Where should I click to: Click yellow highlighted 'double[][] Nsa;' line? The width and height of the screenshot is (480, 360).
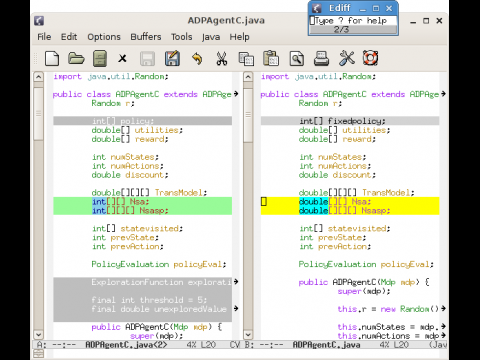tap(350, 202)
